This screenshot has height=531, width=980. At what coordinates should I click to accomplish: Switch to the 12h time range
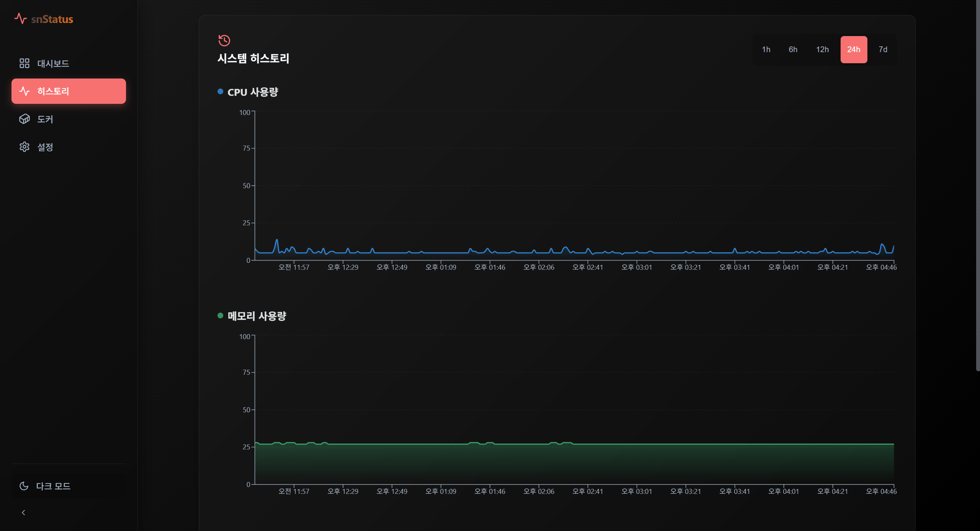[822, 49]
